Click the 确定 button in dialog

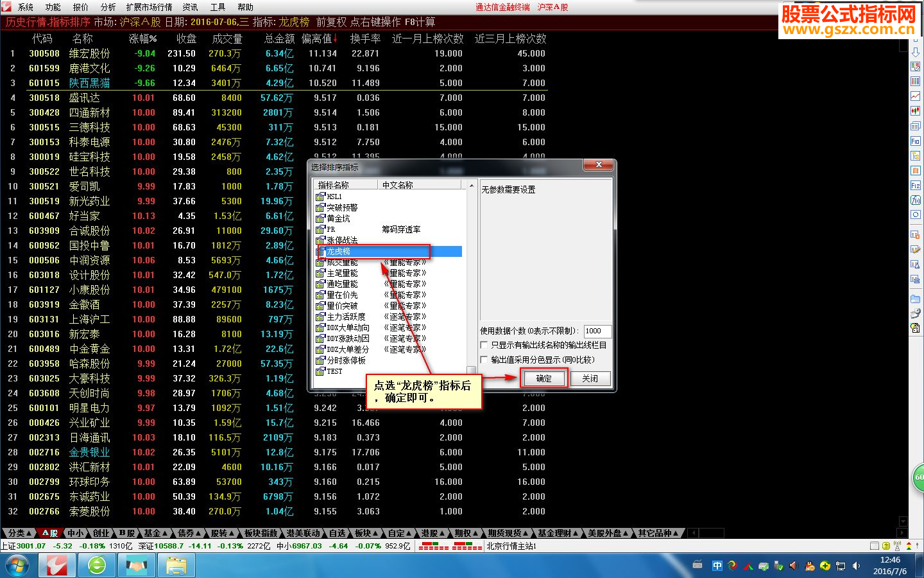point(544,378)
